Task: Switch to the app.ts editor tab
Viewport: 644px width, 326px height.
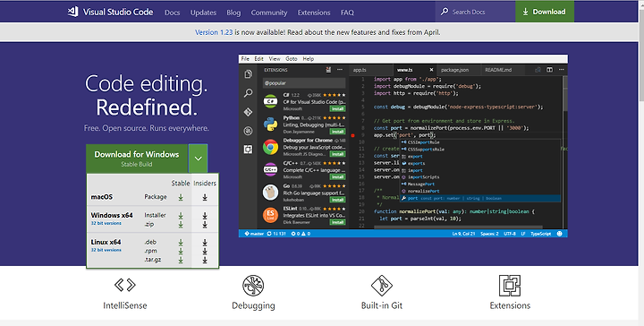Action: 371,70
